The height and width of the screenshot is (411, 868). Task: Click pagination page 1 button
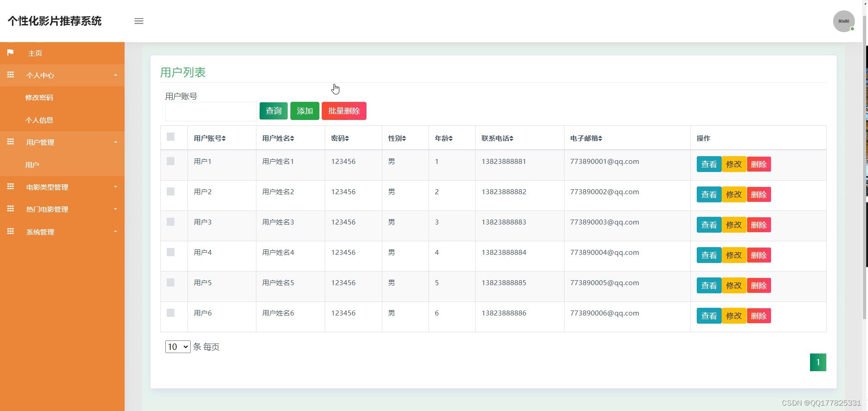818,362
